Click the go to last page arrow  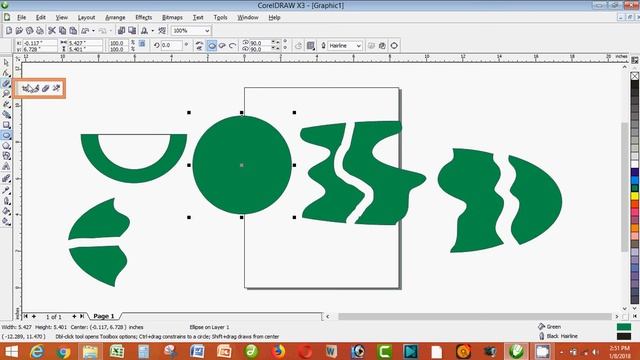pos(82,316)
